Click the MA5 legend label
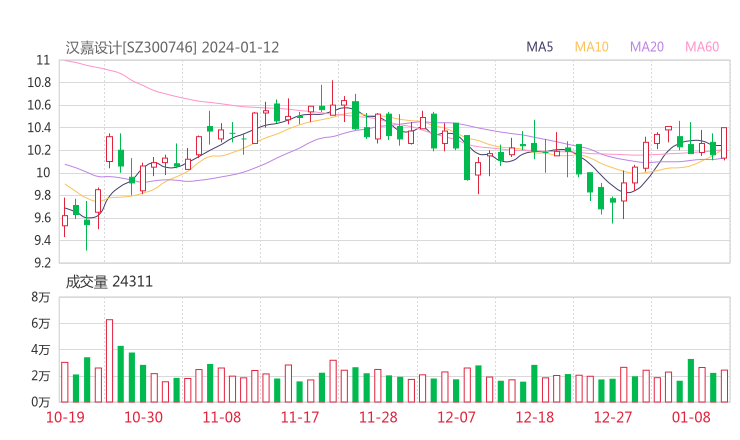Viewport: 740px width, 440px height. coord(539,47)
